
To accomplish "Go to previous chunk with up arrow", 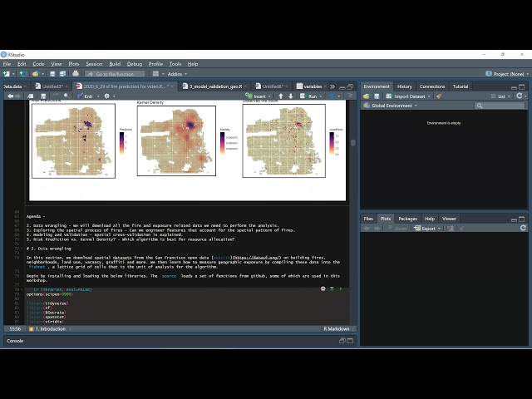I will click(281, 96).
